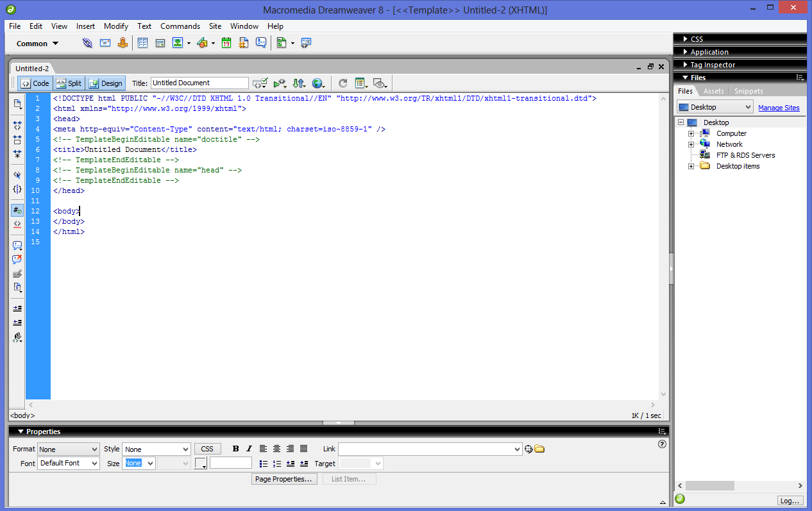Insert a server-side include
The image size is (812, 511).
244,43
